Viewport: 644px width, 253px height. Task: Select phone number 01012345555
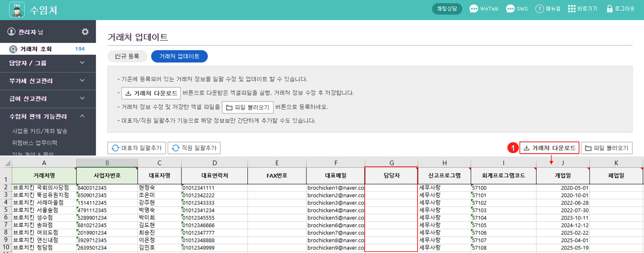215,218
